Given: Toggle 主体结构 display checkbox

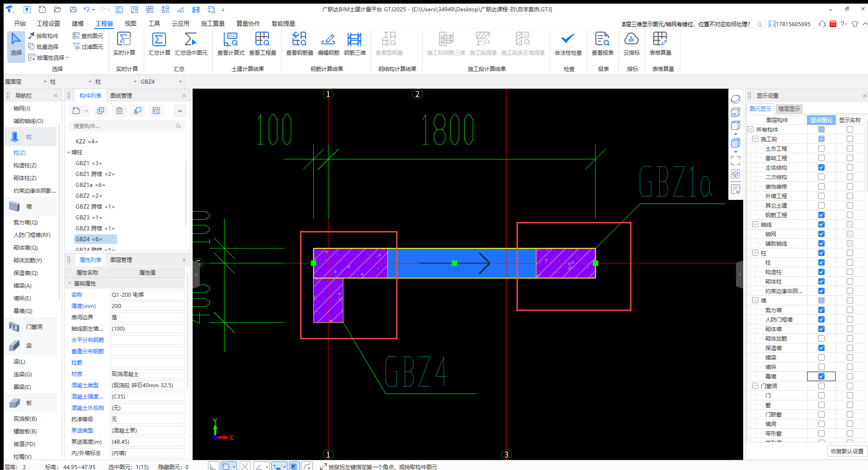Looking at the screenshot, I should pos(821,167).
